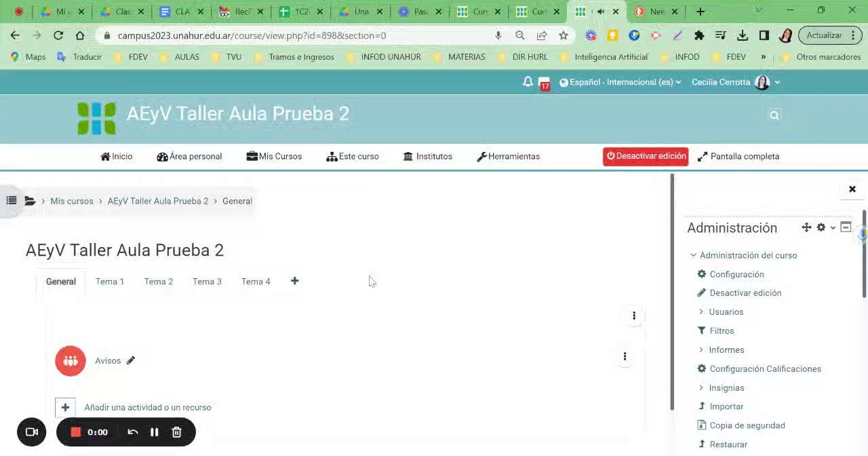868x456 pixels.
Task: Open the browser extensions puzzle icon
Action: click(699, 35)
